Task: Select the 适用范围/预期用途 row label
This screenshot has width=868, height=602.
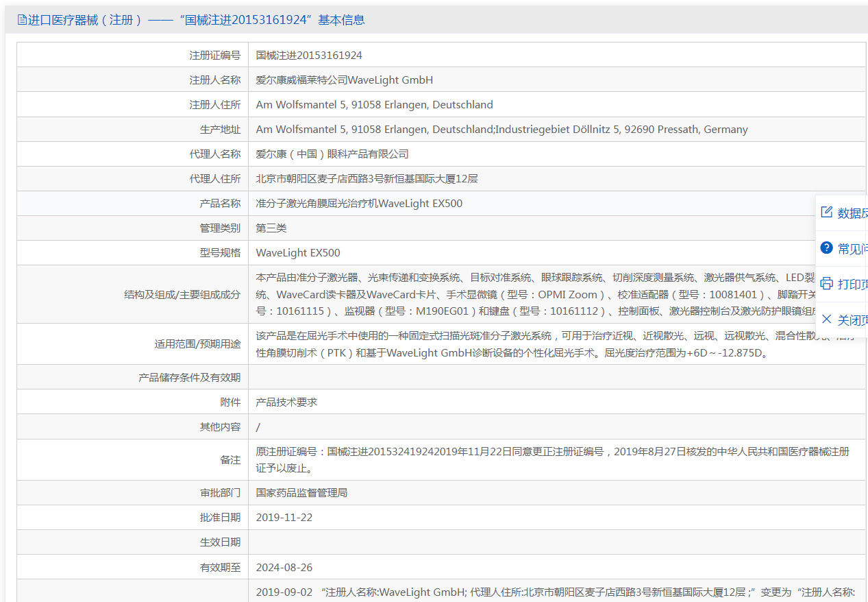Action: coord(197,344)
